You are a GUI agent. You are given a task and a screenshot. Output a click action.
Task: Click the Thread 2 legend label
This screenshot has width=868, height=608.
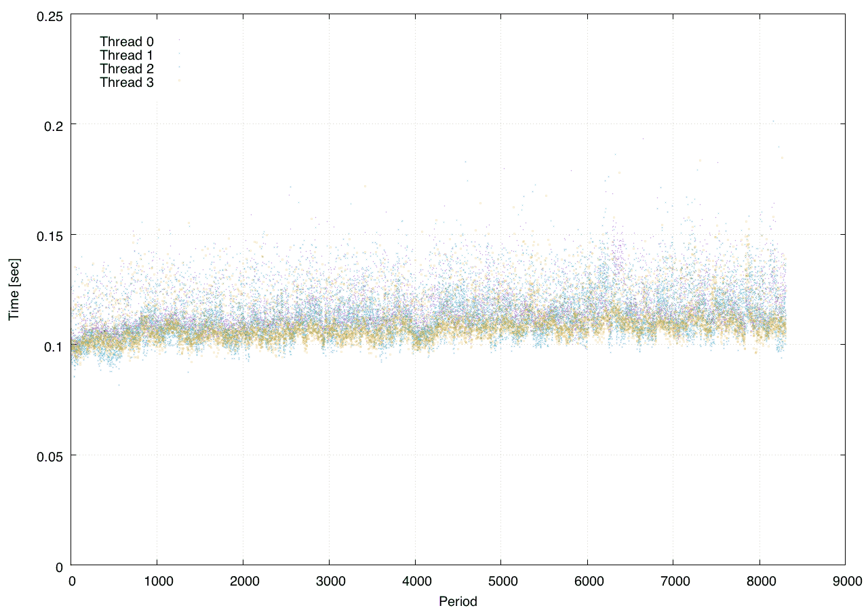click(127, 69)
